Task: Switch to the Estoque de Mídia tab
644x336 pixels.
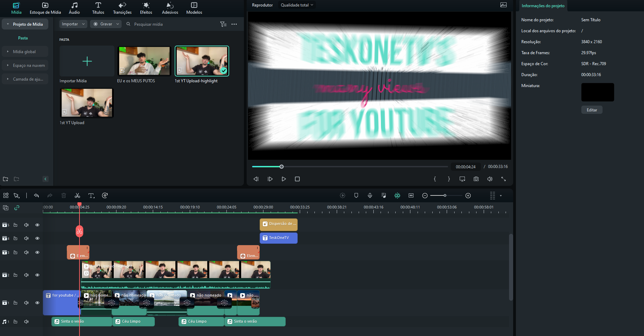Action: pyautogui.click(x=45, y=8)
